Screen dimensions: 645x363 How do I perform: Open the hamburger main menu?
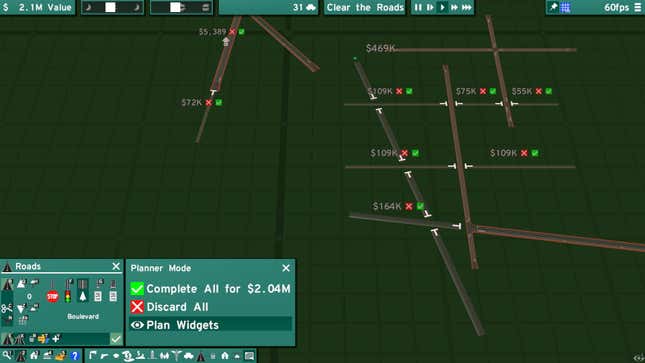[x=638, y=7]
